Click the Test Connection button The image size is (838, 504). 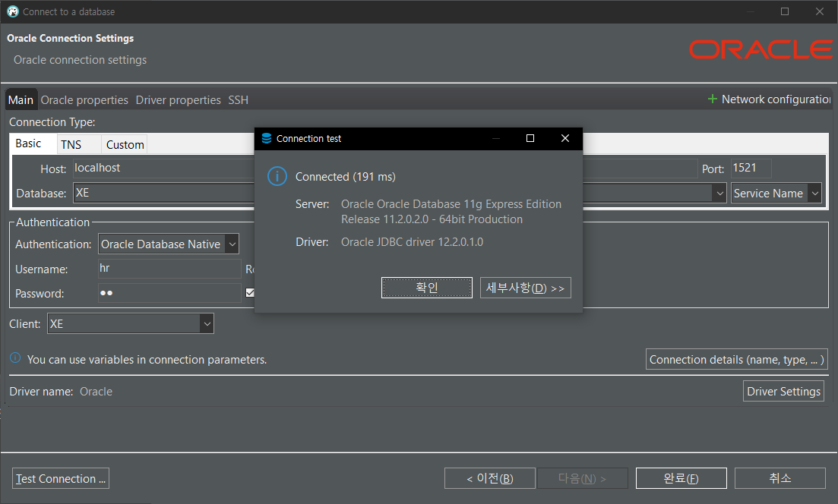(x=60, y=478)
